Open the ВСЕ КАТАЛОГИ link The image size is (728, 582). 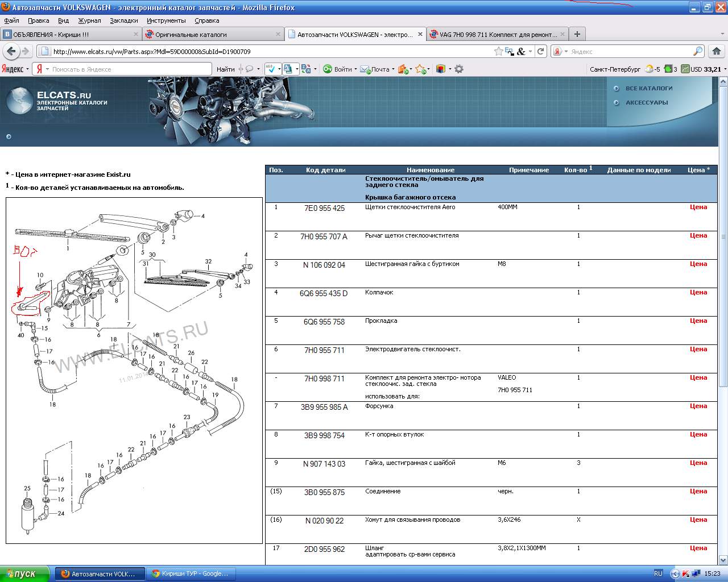point(648,88)
